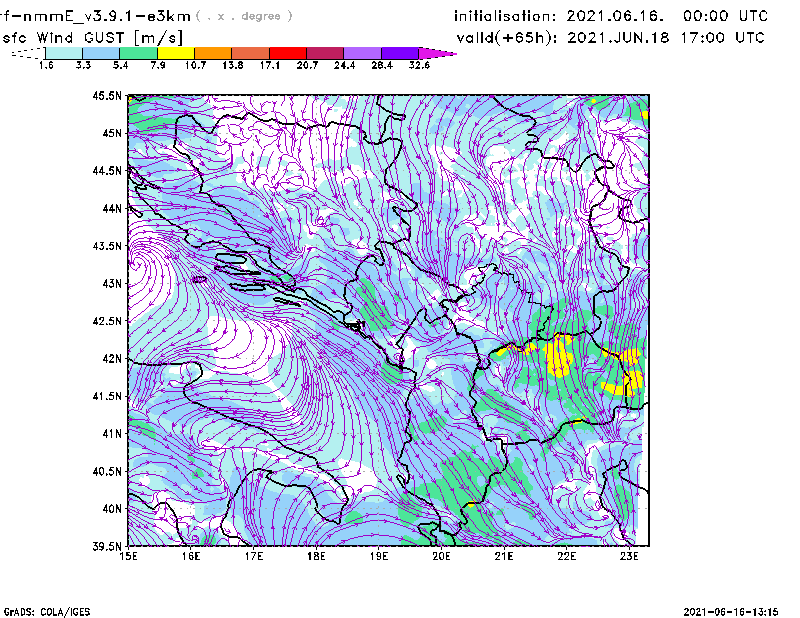Click the 45.5N latitude label
The image size is (800, 618).
tap(107, 95)
